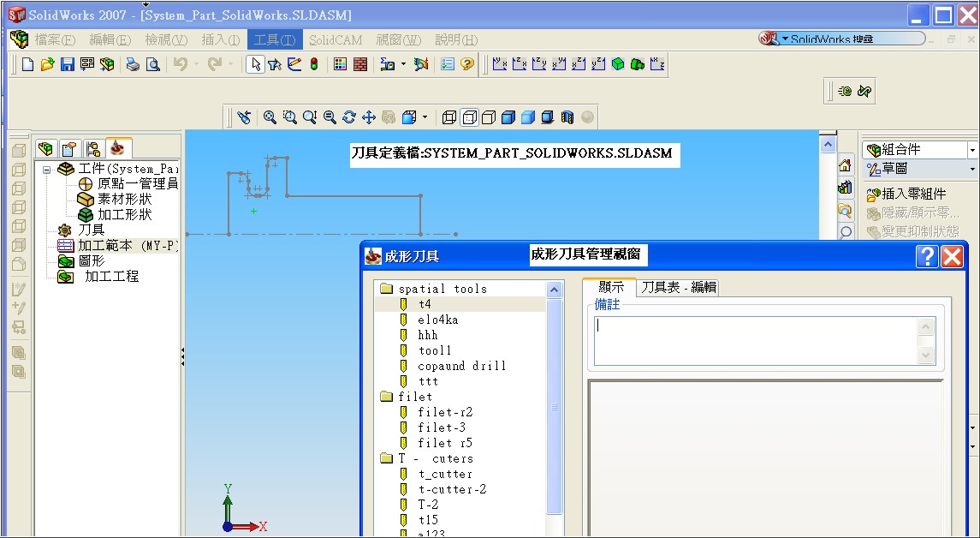Activate the Pan view tool
Screen dimensions: 980x538
pos(369,117)
